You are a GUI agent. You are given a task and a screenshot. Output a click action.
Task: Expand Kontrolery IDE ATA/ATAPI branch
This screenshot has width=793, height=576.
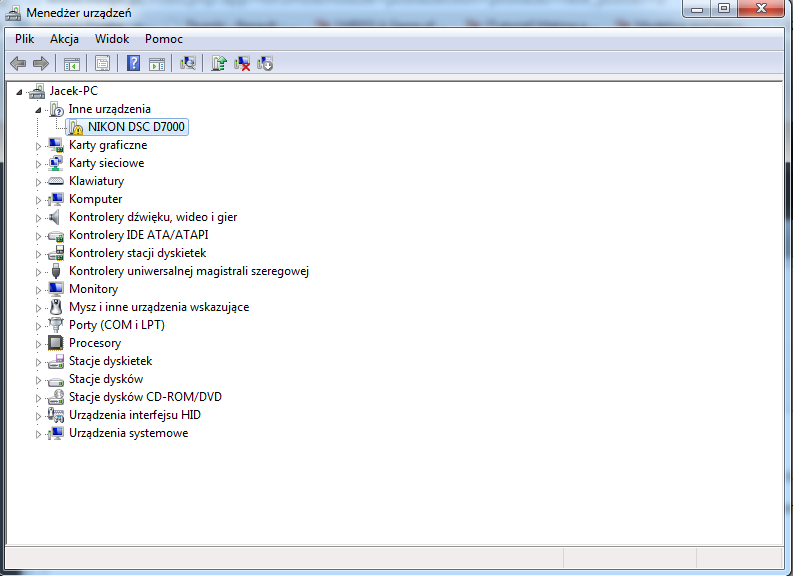(x=38, y=236)
